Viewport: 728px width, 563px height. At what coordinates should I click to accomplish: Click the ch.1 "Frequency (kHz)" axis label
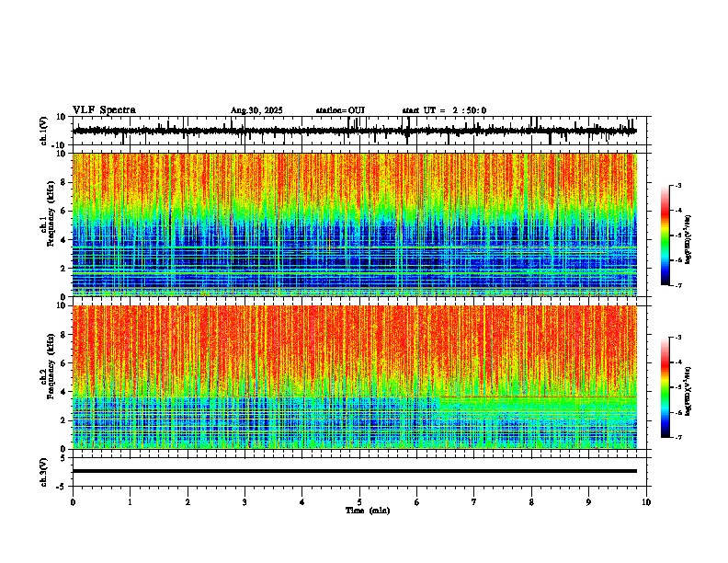pos(51,213)
